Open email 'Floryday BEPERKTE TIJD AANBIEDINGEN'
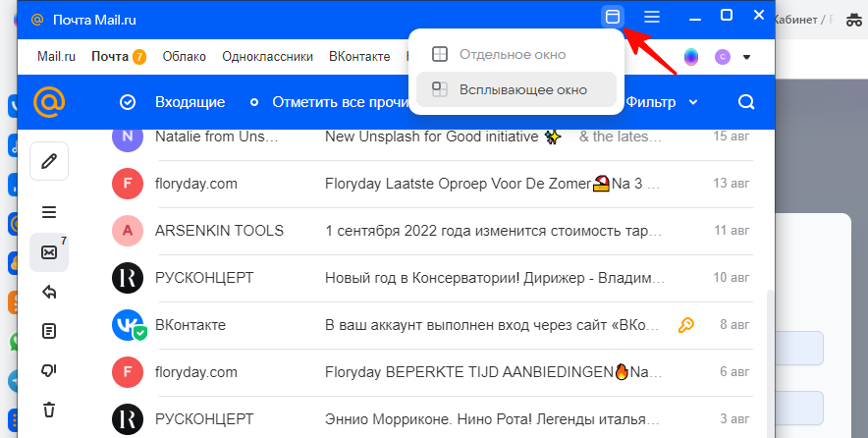The width and height of the screenshot is (868, 438). (493, 372)
